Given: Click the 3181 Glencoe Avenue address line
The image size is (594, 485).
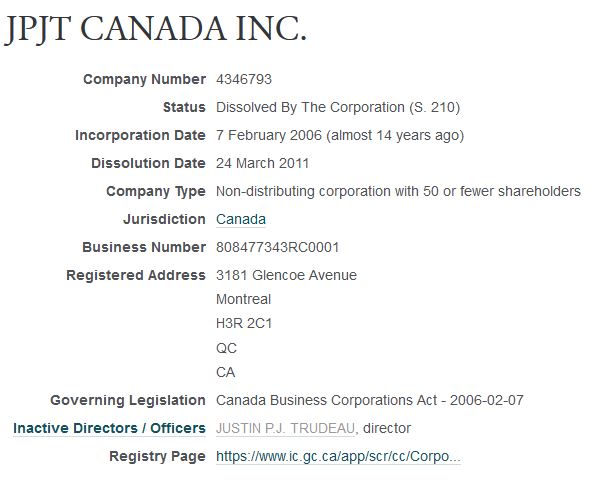Looking at the screenshot, I should (286, 275).
